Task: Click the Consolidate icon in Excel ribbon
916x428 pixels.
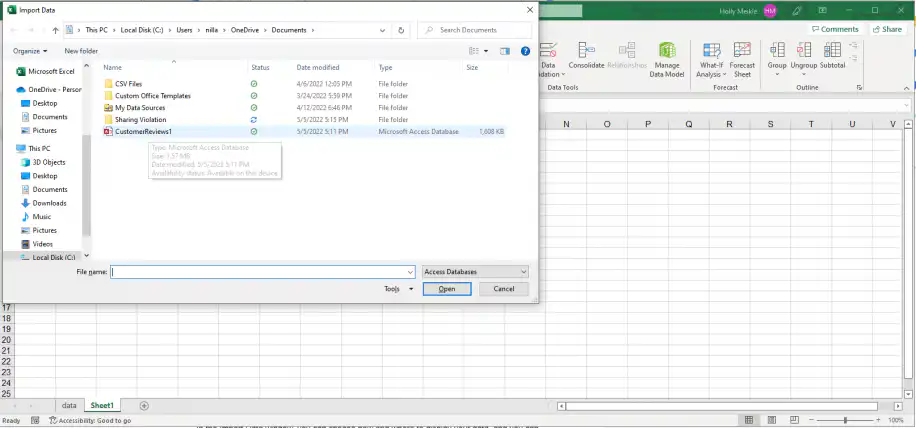Action: [x=586, y=56]
